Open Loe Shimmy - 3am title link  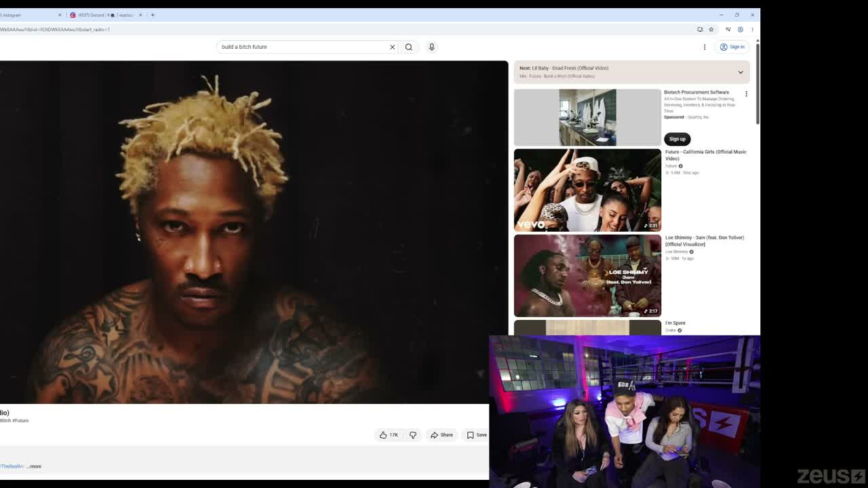(705, 241)
